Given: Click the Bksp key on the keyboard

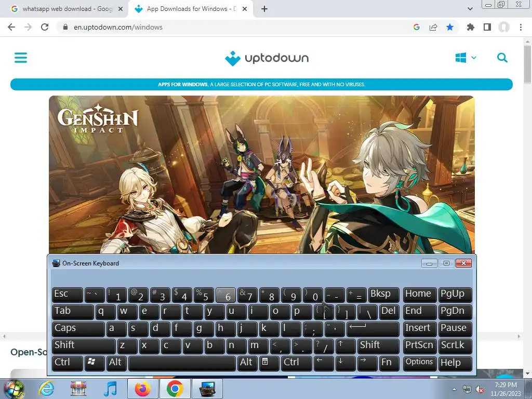Looking at the screenshot, I should tap(384, 295).
